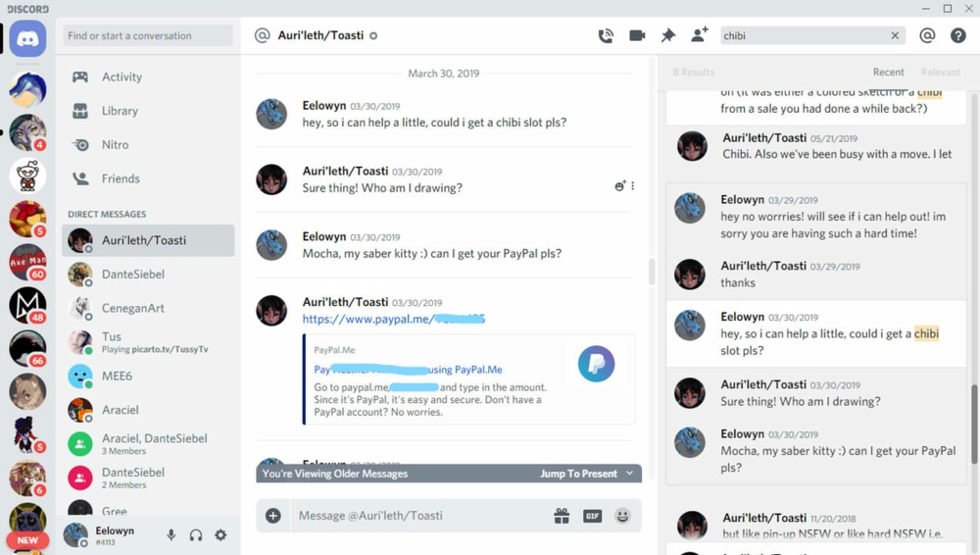Open mentions inbox
Viewport: 980px width, 555px height.
pyautogui.click(x=927, y=35)
